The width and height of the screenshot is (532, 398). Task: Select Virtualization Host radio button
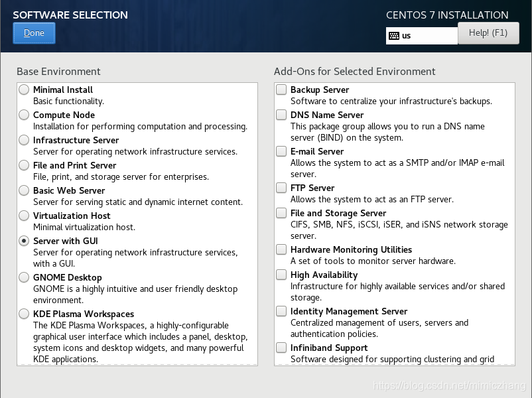point(24,216)
